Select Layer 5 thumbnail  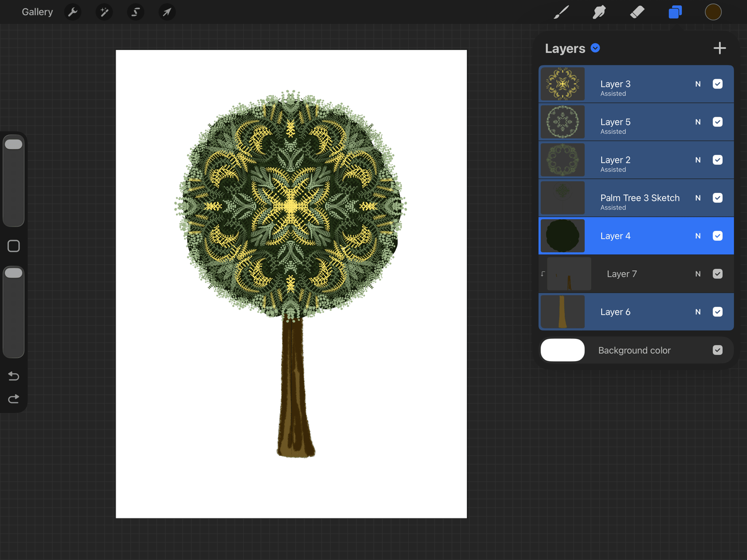tap(563, 122)
